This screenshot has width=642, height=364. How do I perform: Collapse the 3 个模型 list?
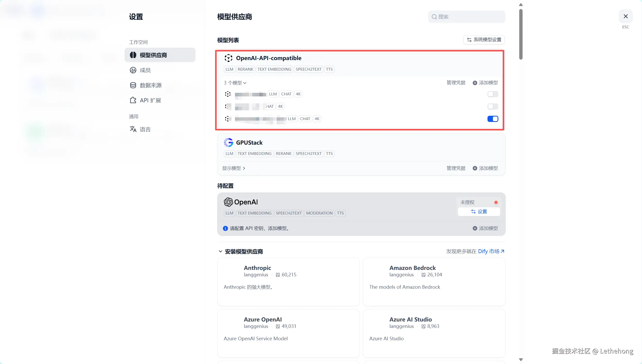pyautogui.click(x=235, y=83)
